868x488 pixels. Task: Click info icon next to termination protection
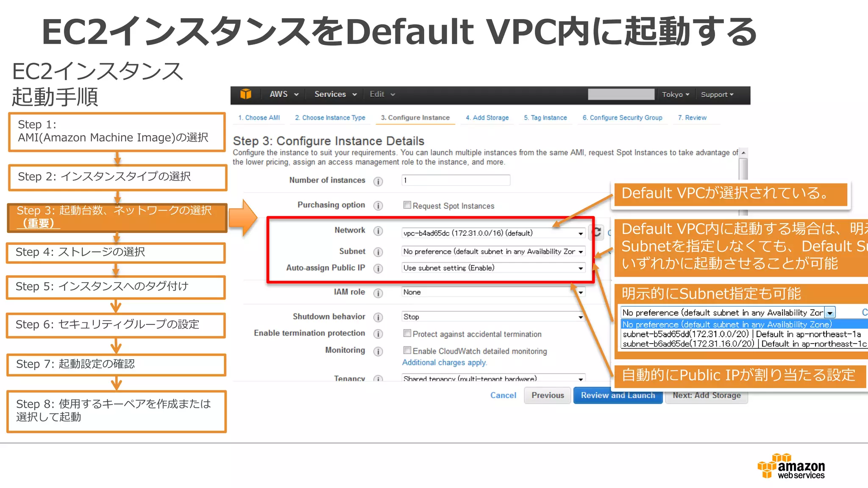coord(378,334)
